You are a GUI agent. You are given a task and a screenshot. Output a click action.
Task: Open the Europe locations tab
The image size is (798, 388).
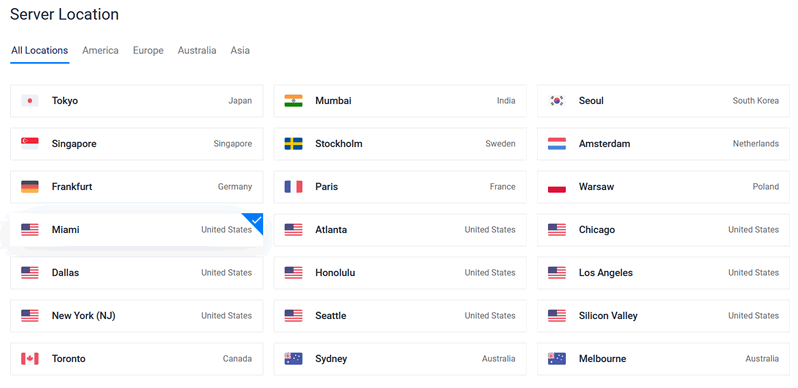click(148, 50)
